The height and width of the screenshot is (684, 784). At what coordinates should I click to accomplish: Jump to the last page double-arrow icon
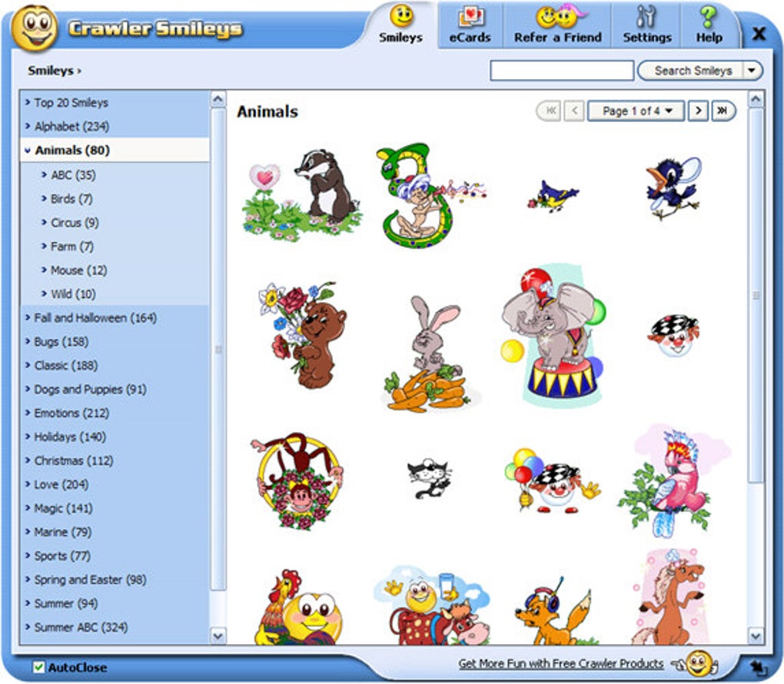(721, 110)
